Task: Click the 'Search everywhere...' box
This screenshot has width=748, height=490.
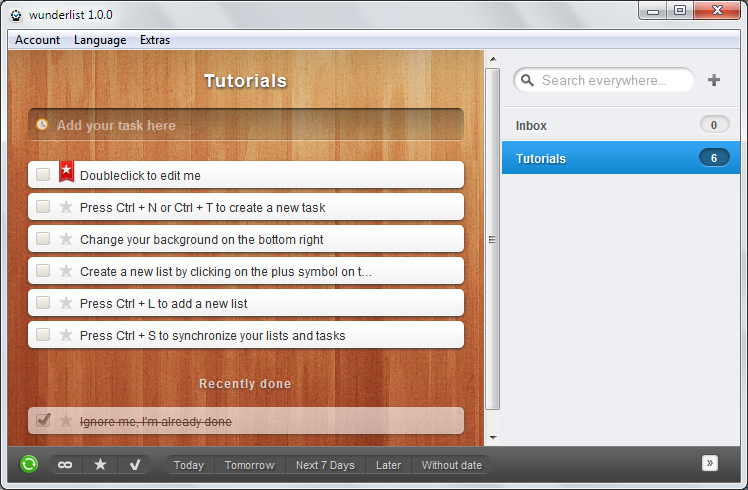Action: 603,80
